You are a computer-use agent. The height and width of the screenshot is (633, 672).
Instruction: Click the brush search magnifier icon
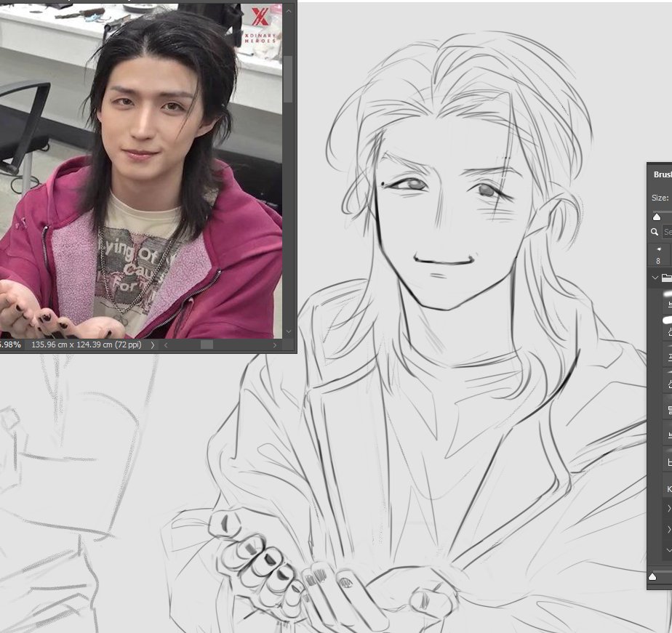coord(655,232)
